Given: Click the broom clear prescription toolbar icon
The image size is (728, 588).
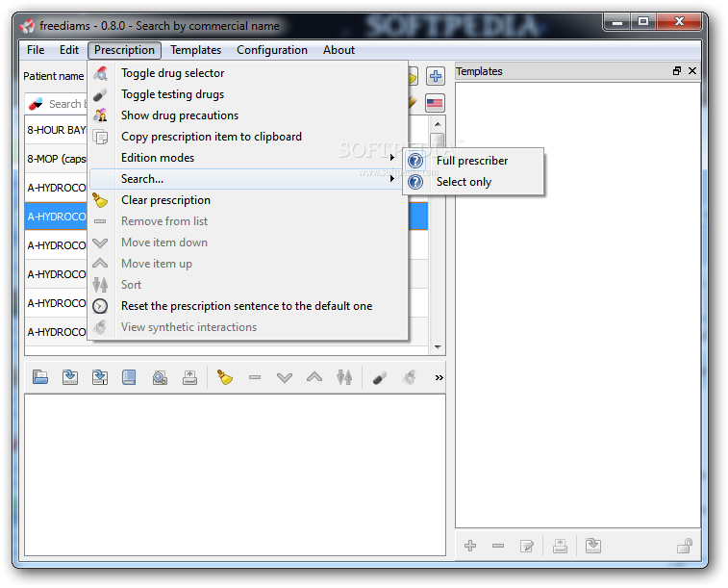Looking at the screenshot, I should (x=225, y=377).
